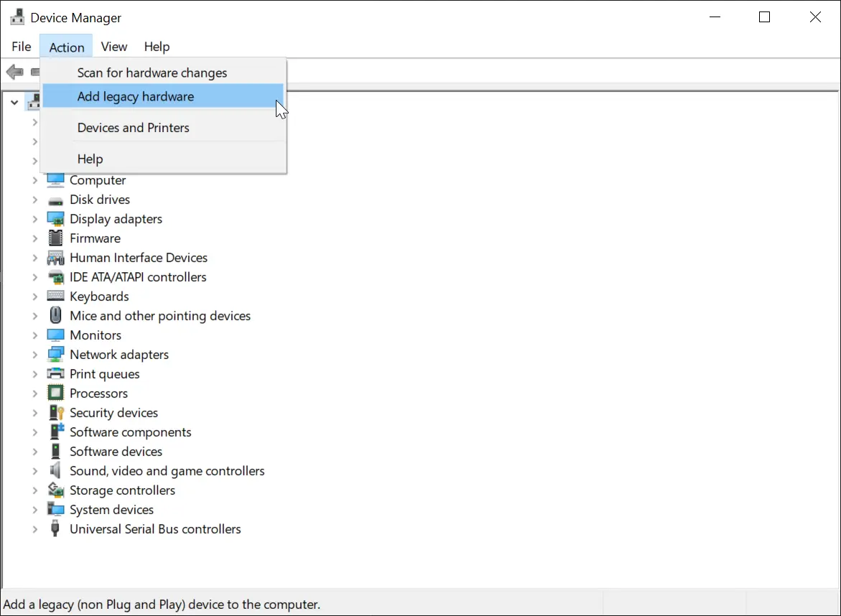The height and width of the screenshot is (616, 841).
Task: Expand the Sound, video and game controllers category
Action: coord(35,471)
